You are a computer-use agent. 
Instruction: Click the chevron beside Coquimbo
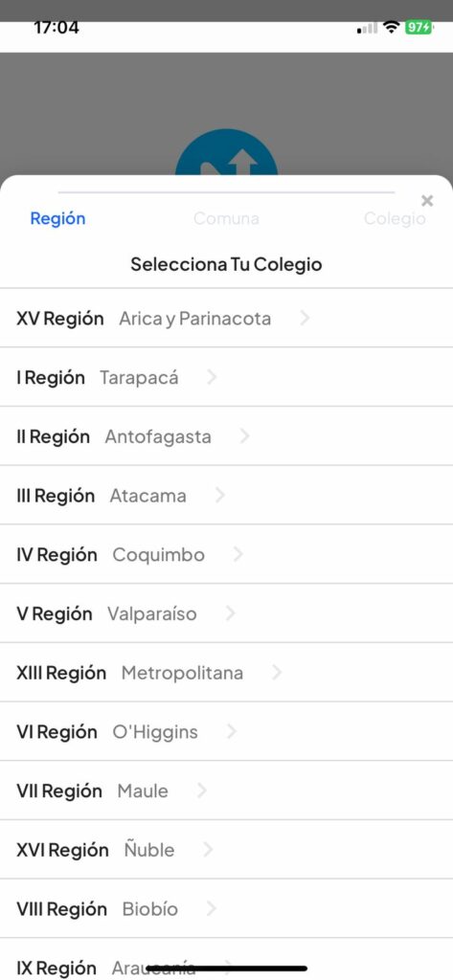click(x=238, y=554)
